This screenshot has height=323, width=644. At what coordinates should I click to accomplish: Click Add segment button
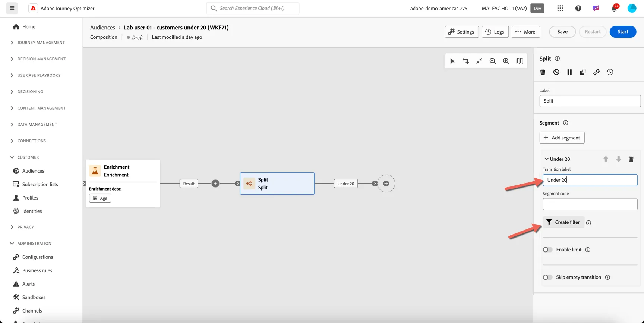tap(562, 138)
